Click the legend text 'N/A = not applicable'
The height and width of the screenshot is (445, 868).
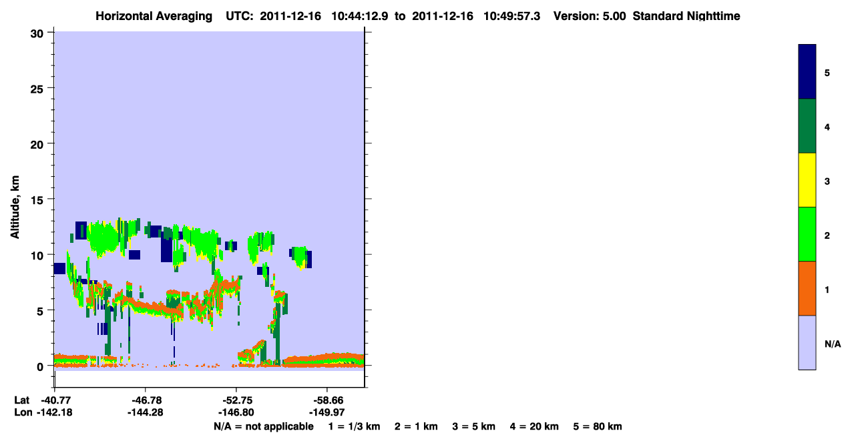click(x=263, y=426)
